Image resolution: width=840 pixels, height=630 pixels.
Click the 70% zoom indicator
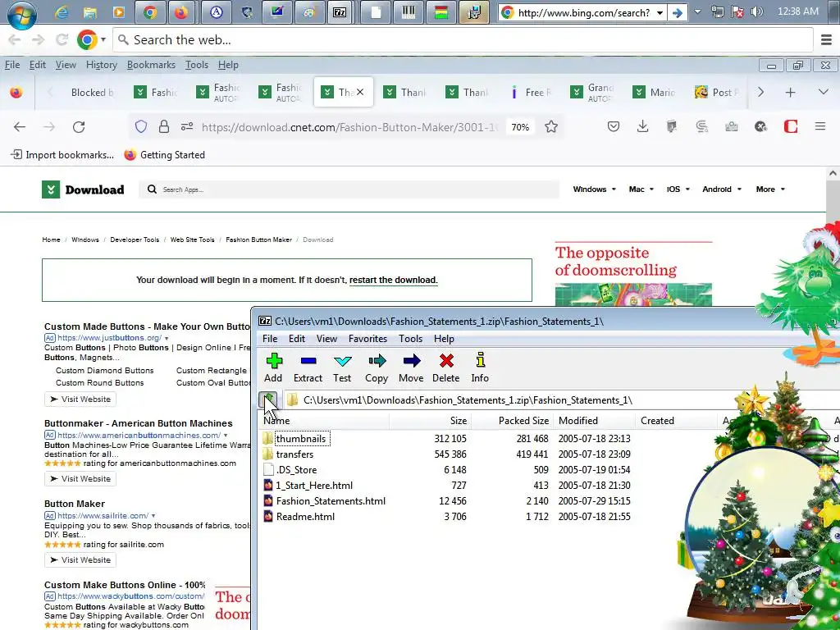[x=520, y=127]
